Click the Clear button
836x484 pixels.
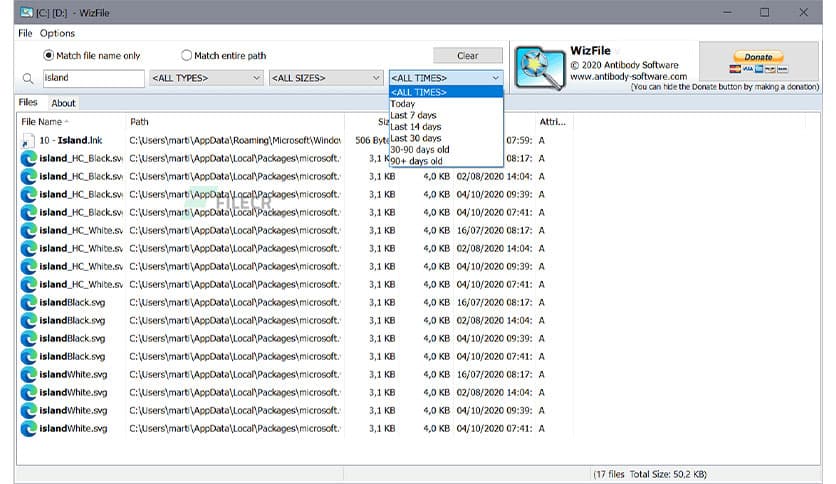click(468, 55)
